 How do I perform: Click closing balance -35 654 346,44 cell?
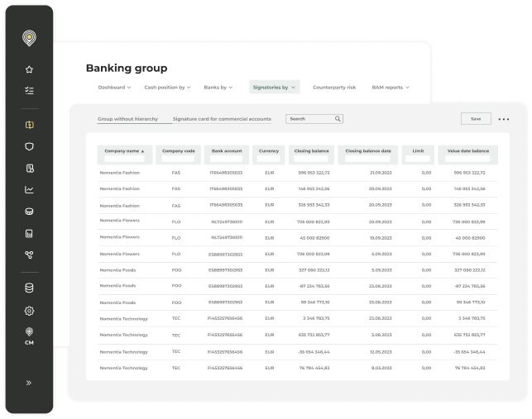314,352
